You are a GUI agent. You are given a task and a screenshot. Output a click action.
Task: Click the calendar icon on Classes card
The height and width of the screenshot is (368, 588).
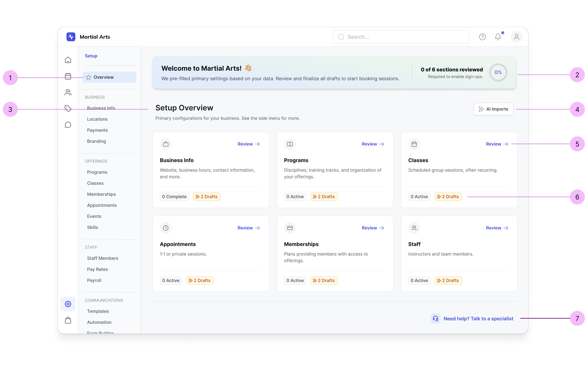coord(414,144)
